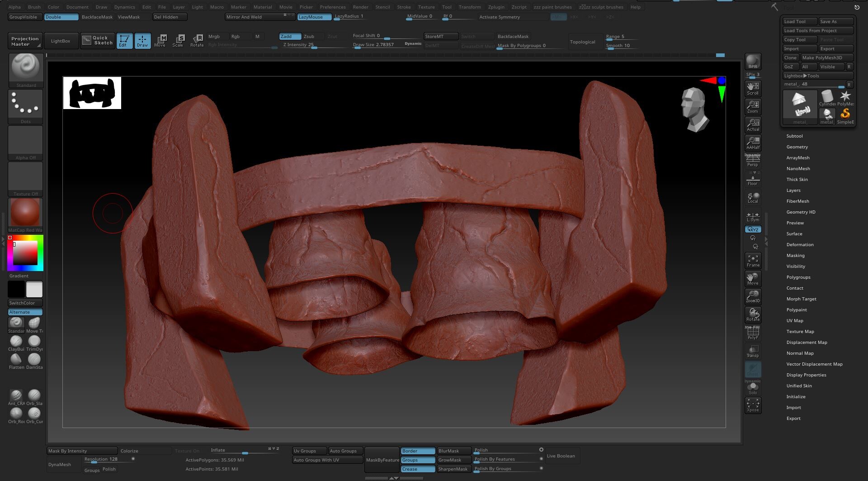Toggle Double-sided display

click(x=61, y=17)
